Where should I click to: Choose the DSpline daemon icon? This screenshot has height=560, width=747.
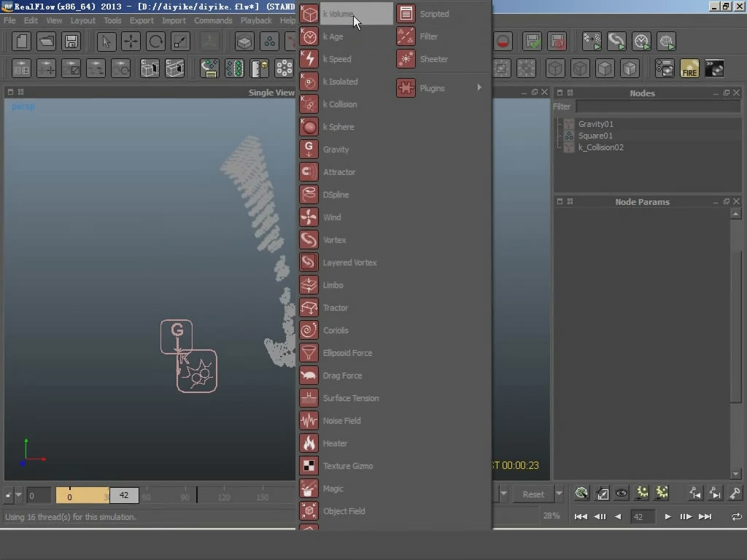point(309,195)
